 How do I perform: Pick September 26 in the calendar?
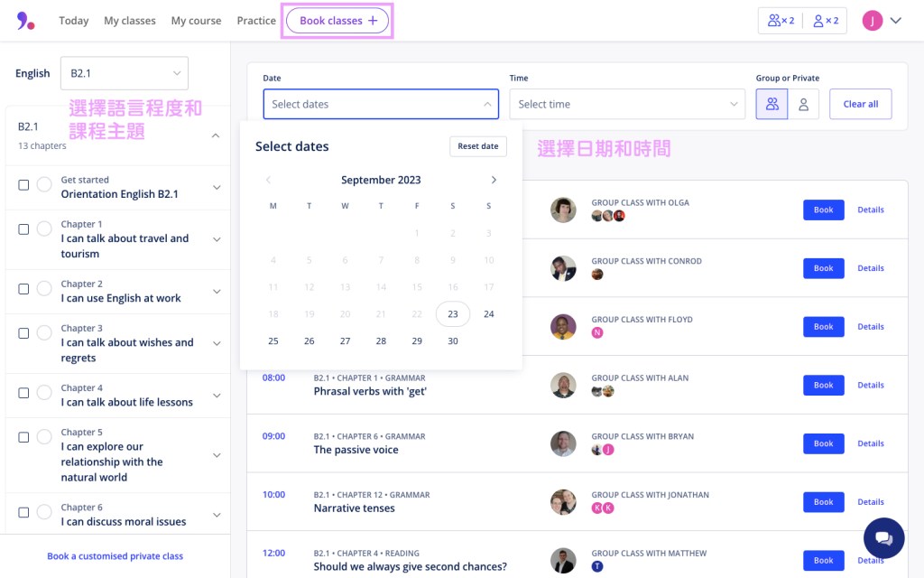(309, 341)
